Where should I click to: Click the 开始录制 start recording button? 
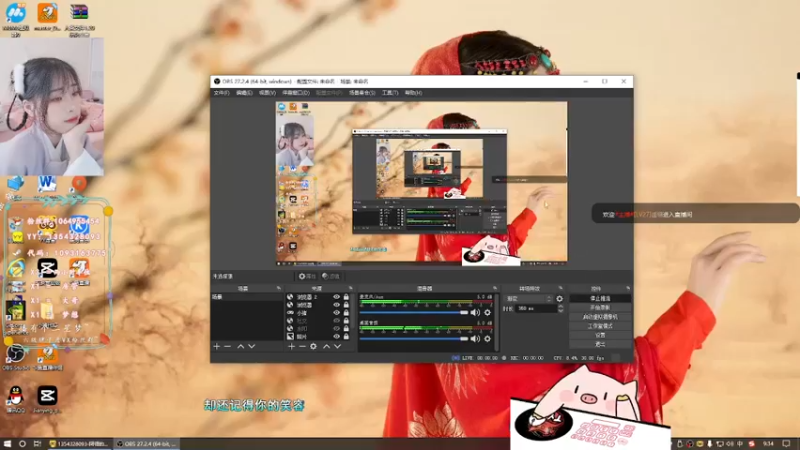(x=600, y=308)
